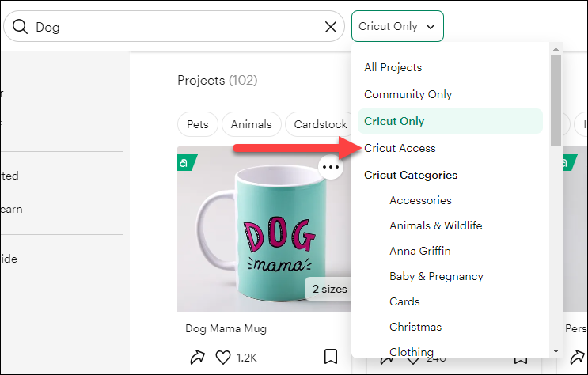Clear the Dog search text
The height and width of the screenshot is (375, 588).
click(x=331, y=27)
